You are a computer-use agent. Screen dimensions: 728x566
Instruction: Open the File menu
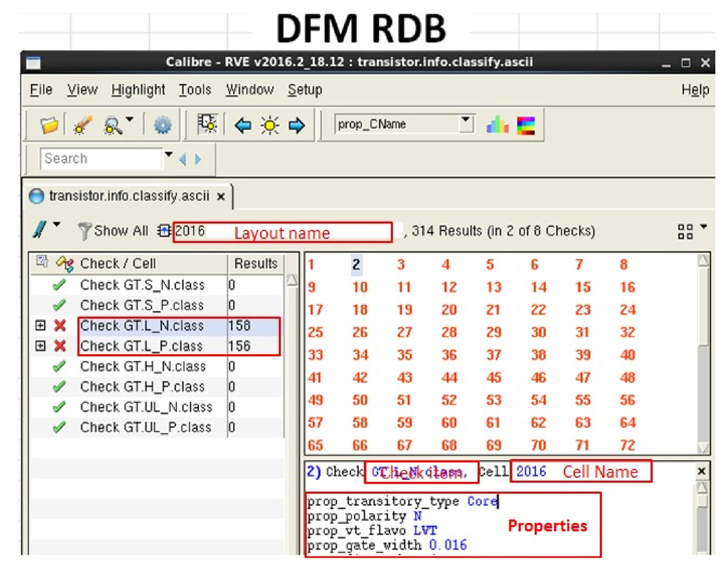(x=41, y=90)
